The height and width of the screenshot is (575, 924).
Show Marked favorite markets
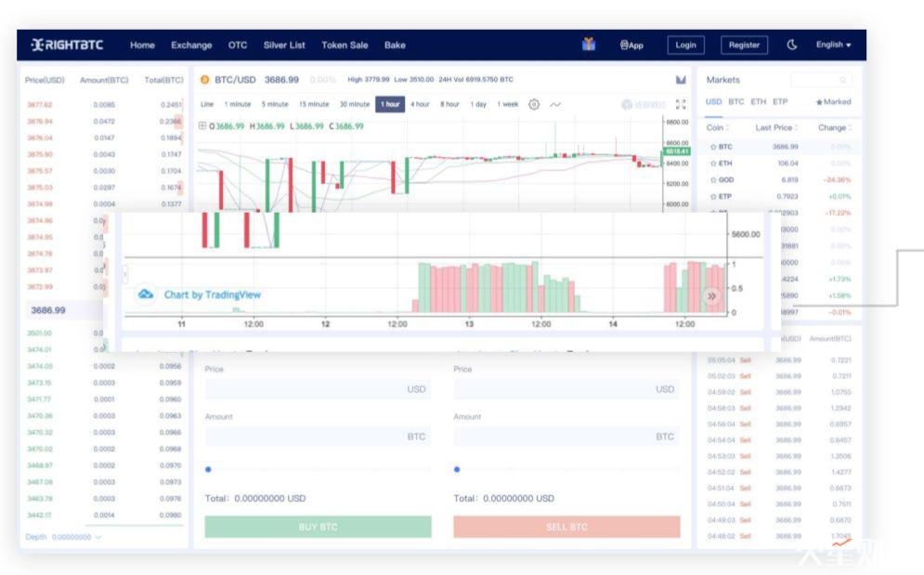(833, 101)
